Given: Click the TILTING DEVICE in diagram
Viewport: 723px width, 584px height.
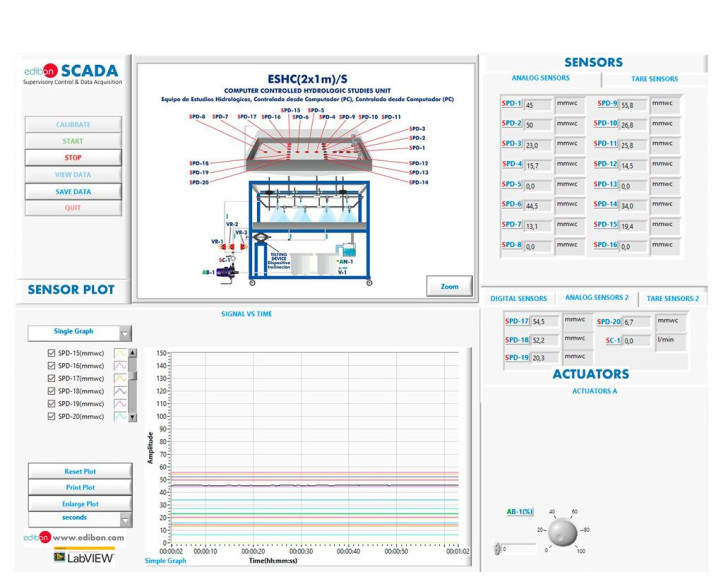Looking at the screenshot, I should point(261,238).
